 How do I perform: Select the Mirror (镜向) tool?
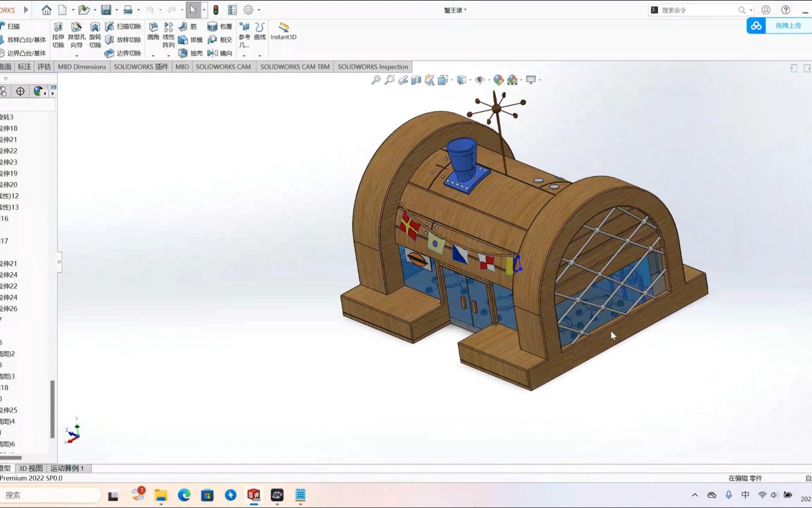pos(220,53)
